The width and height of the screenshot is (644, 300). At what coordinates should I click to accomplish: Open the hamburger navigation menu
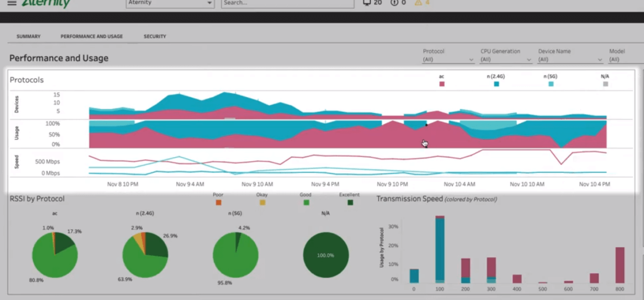[x=12, y=3]
